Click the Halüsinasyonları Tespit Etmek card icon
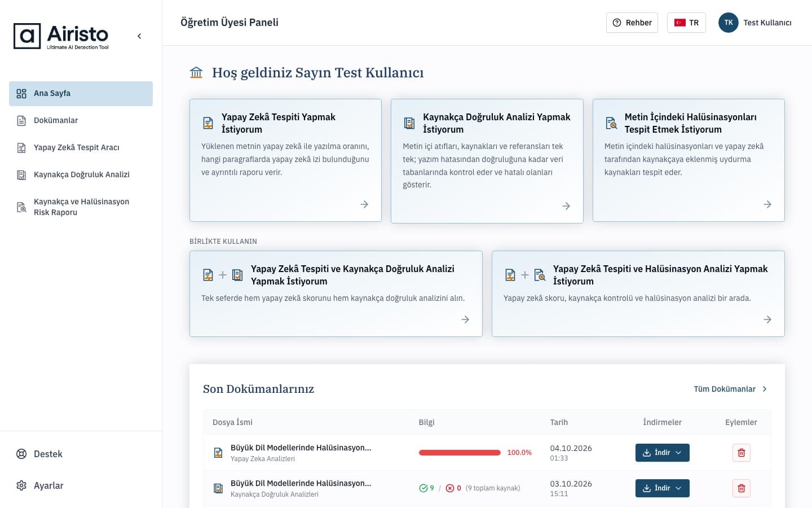Viewport: 812px width, 508px height. click(x=611, y=123)
